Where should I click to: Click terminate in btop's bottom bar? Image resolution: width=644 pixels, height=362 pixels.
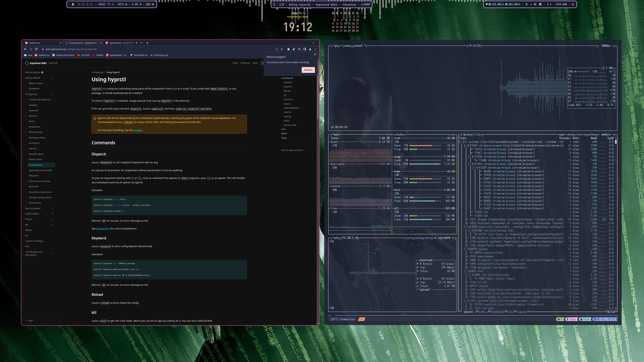(x=497, y=312)
